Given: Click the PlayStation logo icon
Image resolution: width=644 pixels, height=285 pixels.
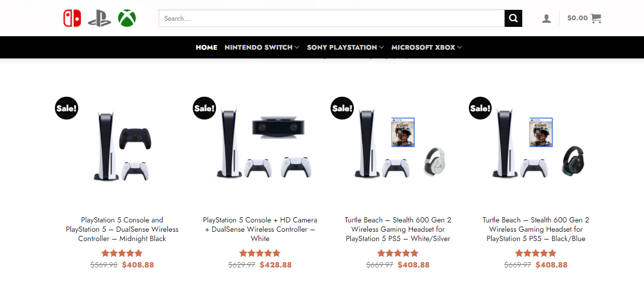Looking at the screenshot, I should [x=99, y=19].
